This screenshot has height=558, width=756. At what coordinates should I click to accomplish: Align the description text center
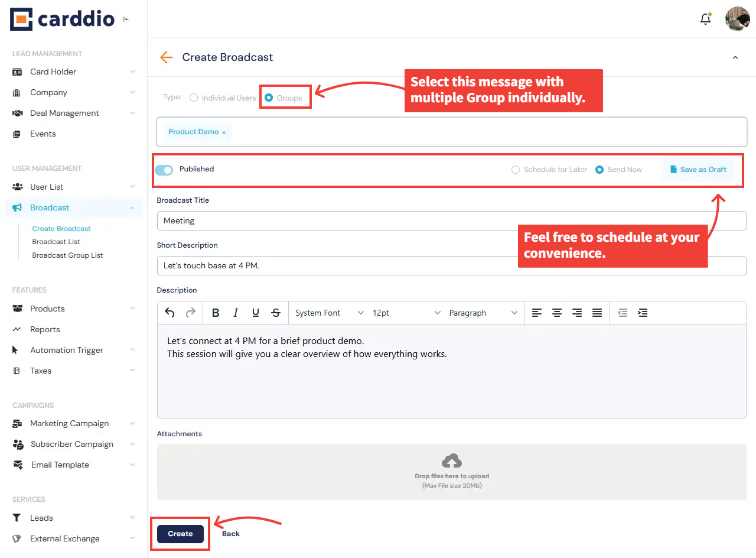pyautogui.click(x=557, y=312)
